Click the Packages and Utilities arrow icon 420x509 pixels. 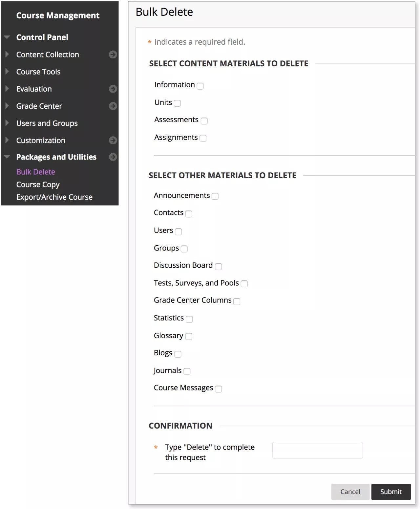tap(113, 157)
